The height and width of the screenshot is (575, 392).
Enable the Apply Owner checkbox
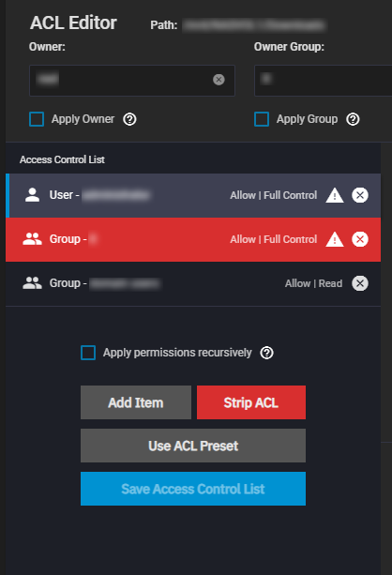tap(37, 119)
